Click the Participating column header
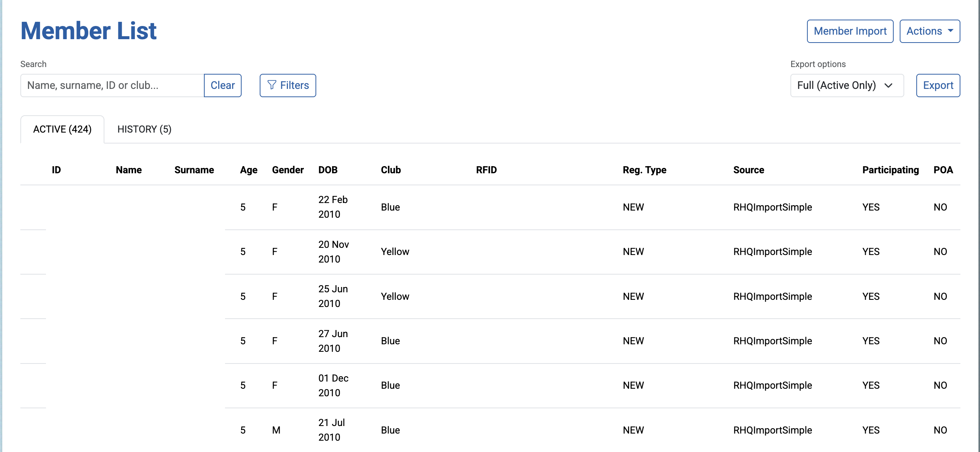This screenshot has height=452, width=980. 890,170
